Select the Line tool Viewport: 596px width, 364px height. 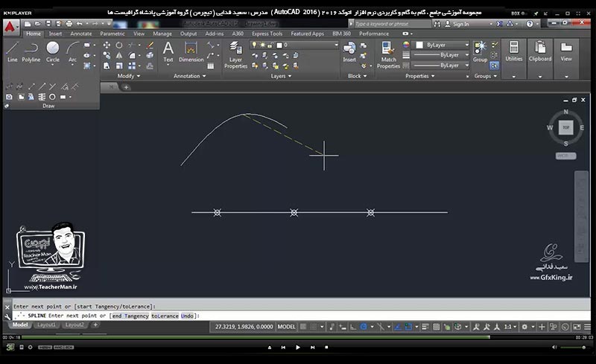[x=12, y=52]
